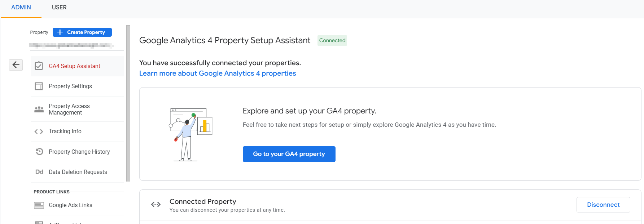Click the GA4 setup illustration image
This screenshot has height=224, width=644.
(x=190, y=134)
